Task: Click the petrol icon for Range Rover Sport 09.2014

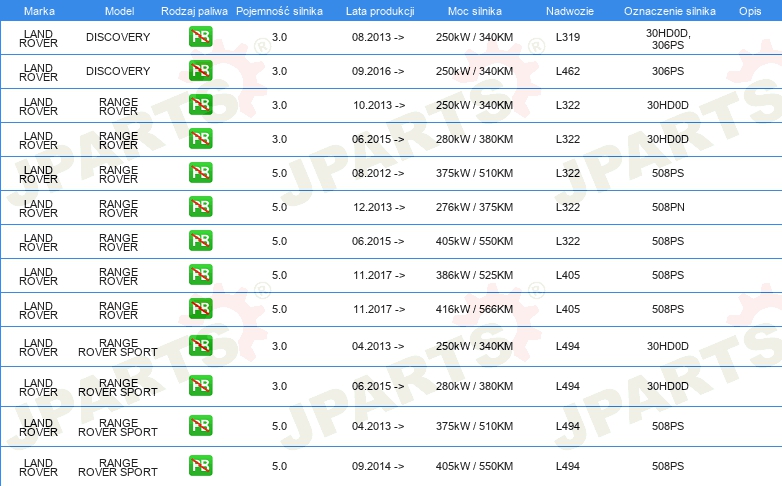Action: pyautogui.click(x=200, y=466)
